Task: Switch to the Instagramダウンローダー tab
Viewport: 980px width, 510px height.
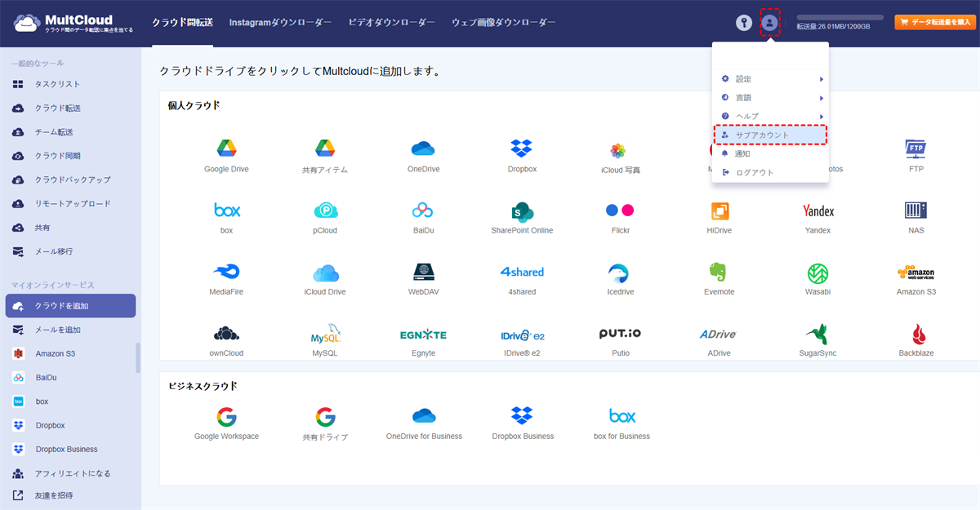Action: tap(280, 22)
